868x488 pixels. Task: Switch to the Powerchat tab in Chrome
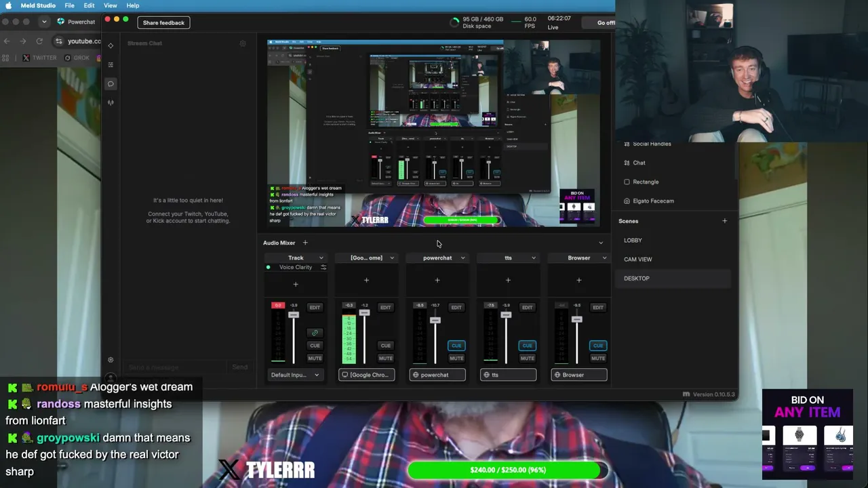point(77,22)
